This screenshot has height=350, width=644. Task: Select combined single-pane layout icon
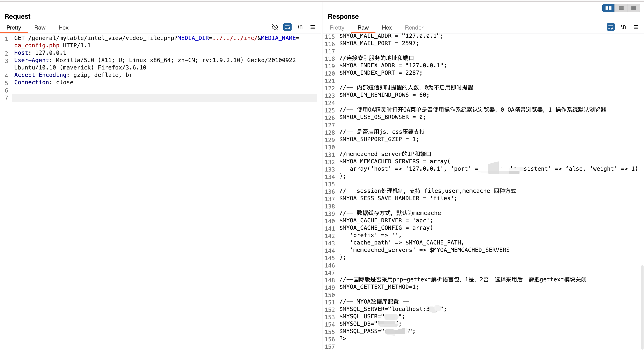[x=634, y=8]
